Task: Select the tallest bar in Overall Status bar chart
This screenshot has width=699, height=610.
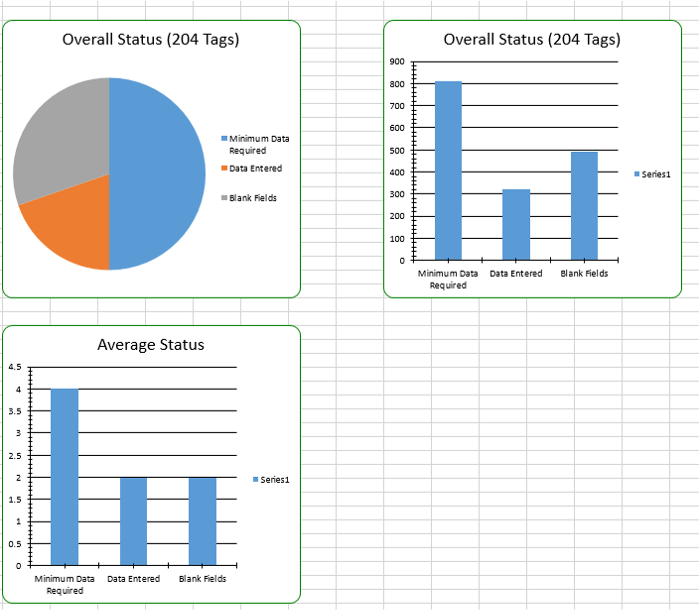Action: tap(448, 170)
